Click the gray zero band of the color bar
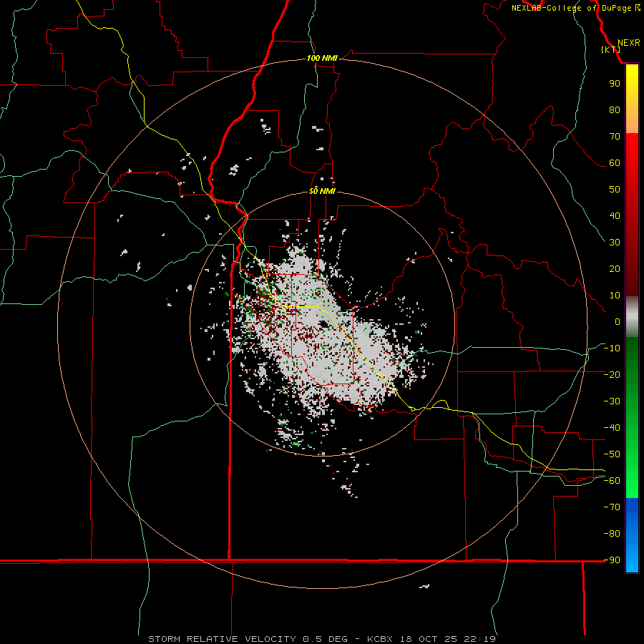Viewport: 644px width, 644px height. (632, 317)
